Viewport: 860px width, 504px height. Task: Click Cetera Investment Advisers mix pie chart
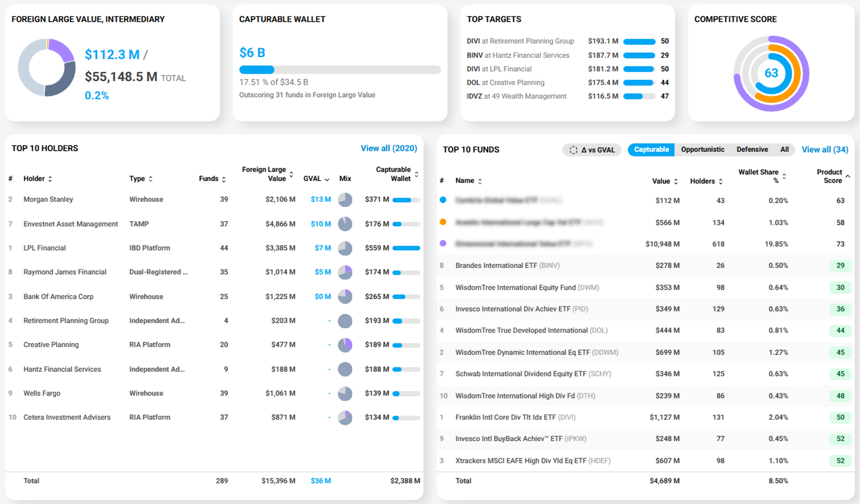pos(345,418)
